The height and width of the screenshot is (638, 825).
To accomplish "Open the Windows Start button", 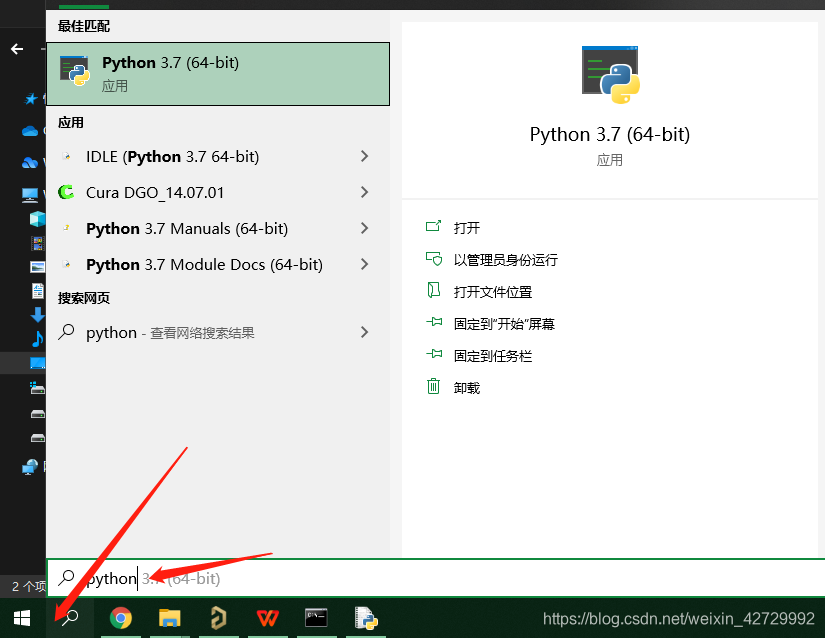I will point(22,618).
